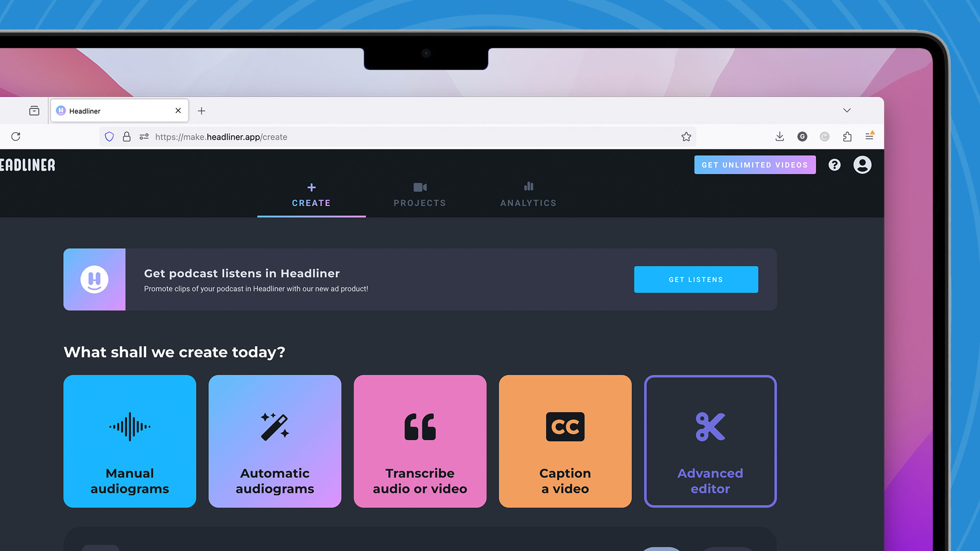Open the Transcribe audio or video tool
This screenshot has height=551, width=980.
point(420,441)
